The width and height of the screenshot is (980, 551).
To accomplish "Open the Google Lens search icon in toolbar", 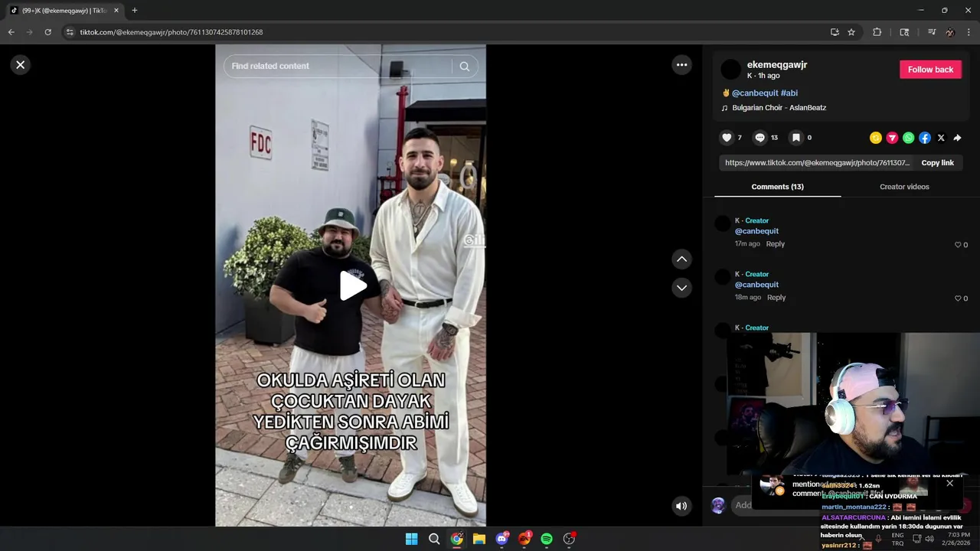I will pos(904,32).
